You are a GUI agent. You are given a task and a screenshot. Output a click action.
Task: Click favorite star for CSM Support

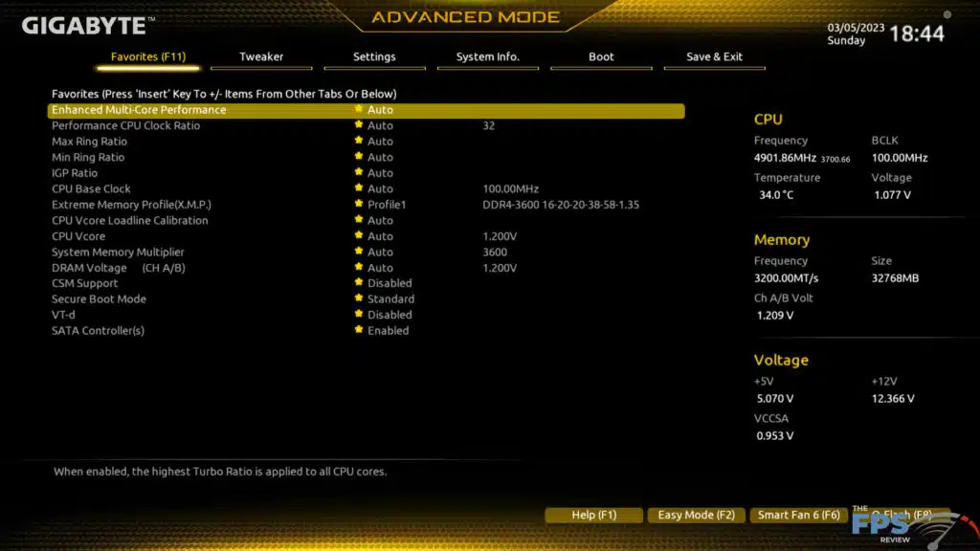(x=359, y=282)
